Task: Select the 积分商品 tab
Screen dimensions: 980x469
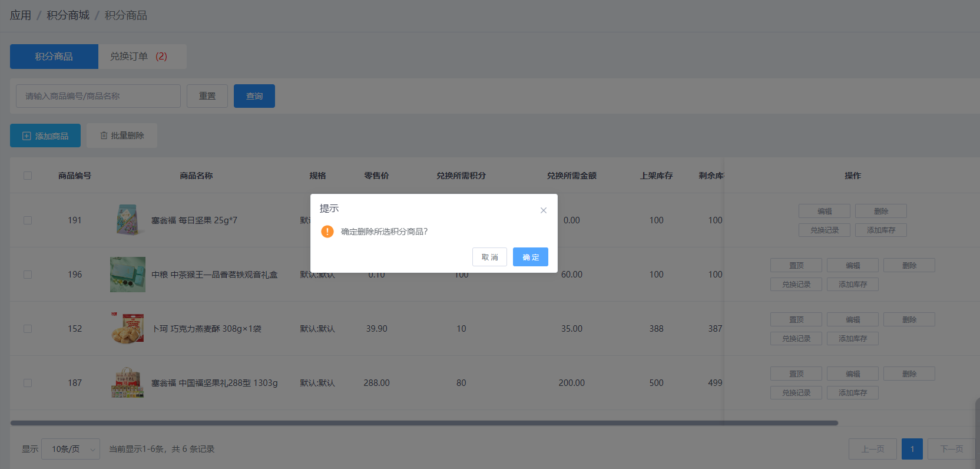Action: [x=54, y=57]
